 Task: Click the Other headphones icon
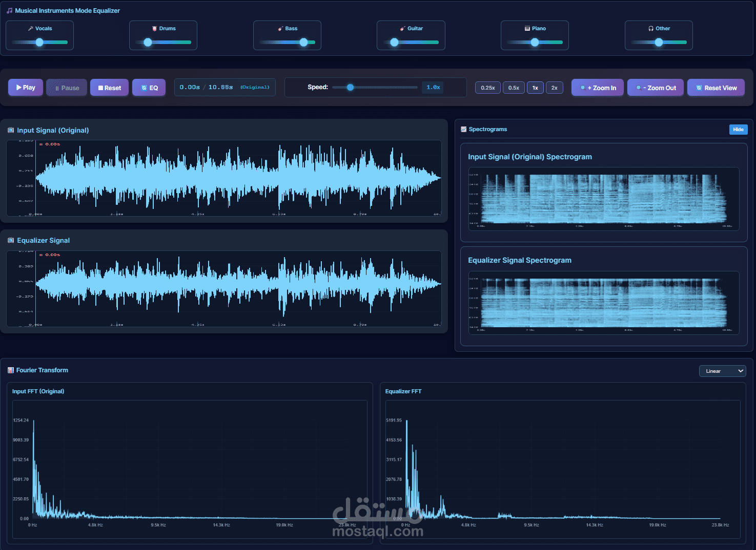(x=650, y=28)
